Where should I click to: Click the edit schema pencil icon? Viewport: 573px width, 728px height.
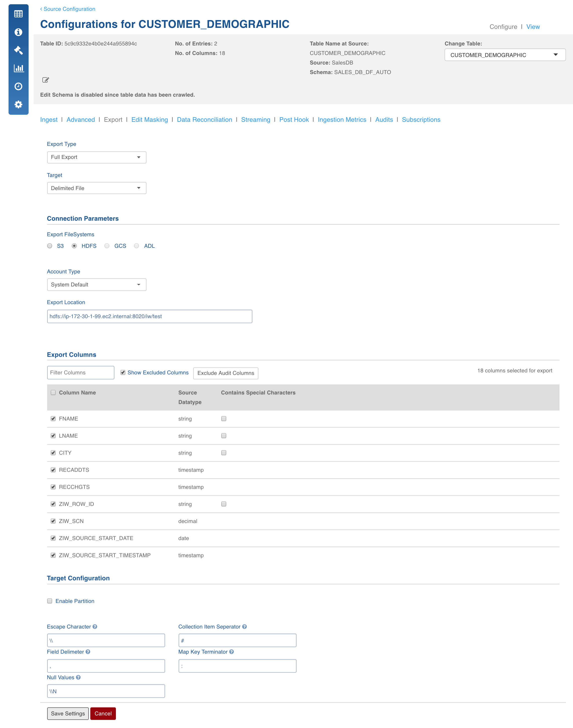click(x=46, y=80)
